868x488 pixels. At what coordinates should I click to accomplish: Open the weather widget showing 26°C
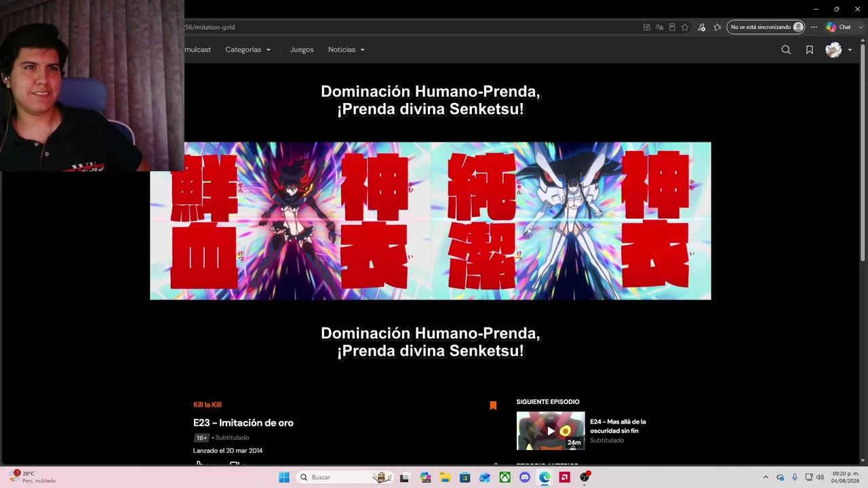pos(33,477)
